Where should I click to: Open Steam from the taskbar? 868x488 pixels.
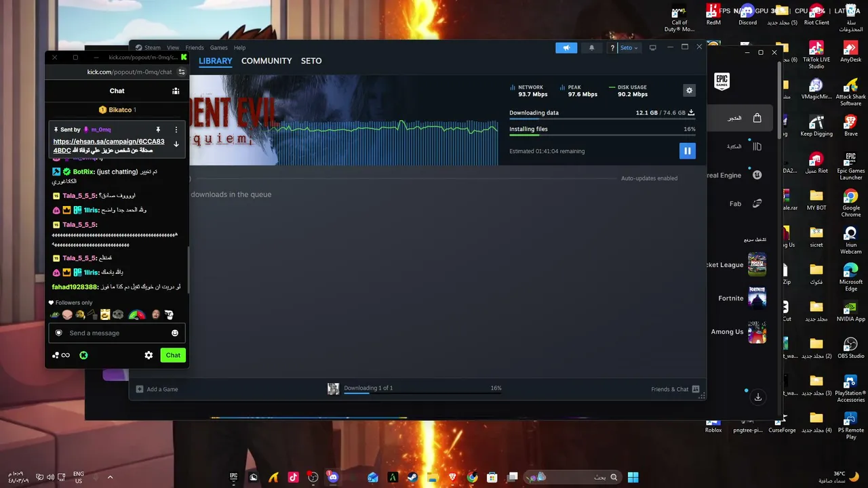tap(412, 477)
